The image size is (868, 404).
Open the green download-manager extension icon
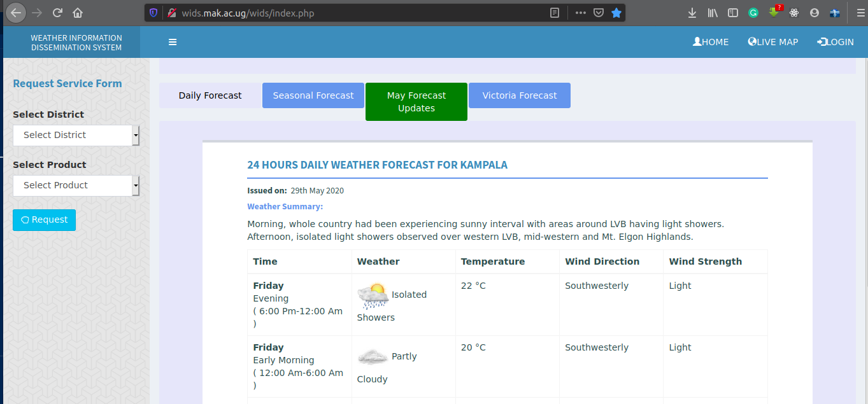774,12
